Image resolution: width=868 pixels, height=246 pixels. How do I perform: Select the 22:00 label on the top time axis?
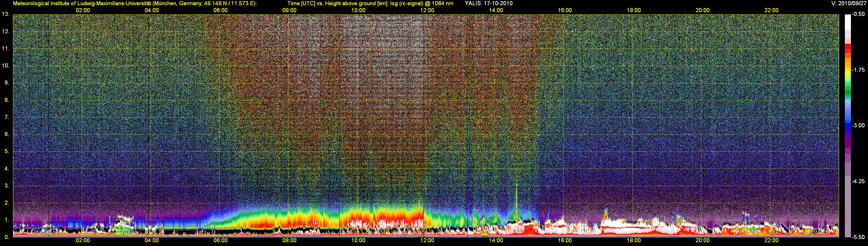(771, 10)
